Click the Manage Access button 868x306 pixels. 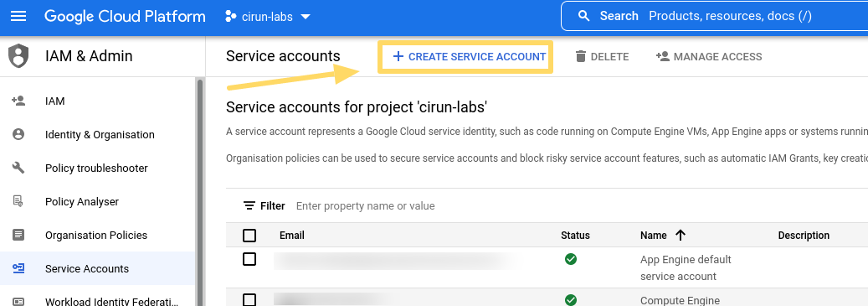[x=709, y=56]
